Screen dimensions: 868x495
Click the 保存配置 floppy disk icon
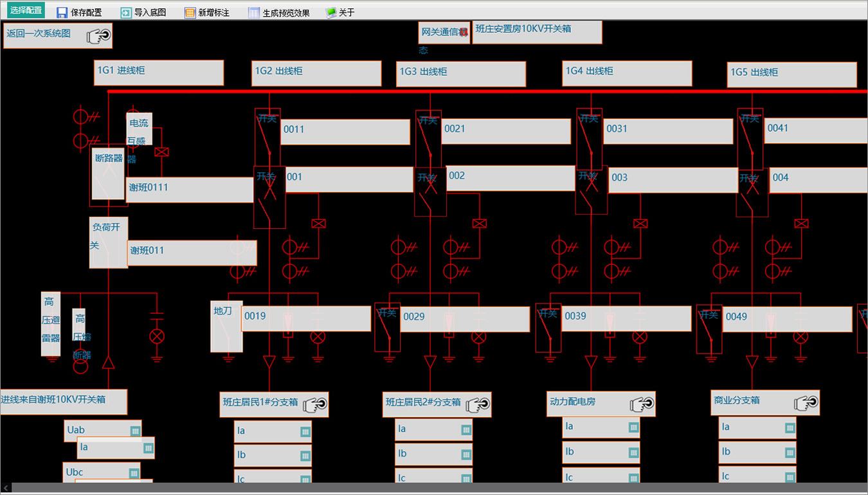point(62,12)
